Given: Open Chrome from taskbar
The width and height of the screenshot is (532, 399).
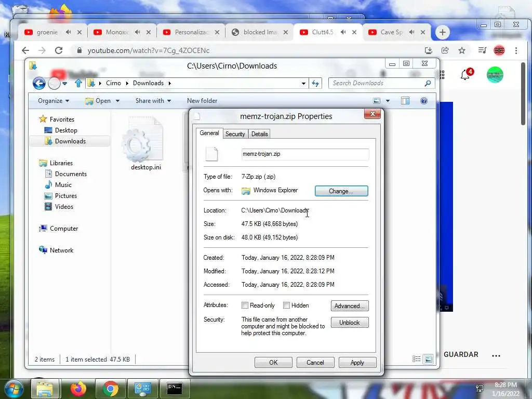Looking at the screenshot, I should [x=111, y=389].
